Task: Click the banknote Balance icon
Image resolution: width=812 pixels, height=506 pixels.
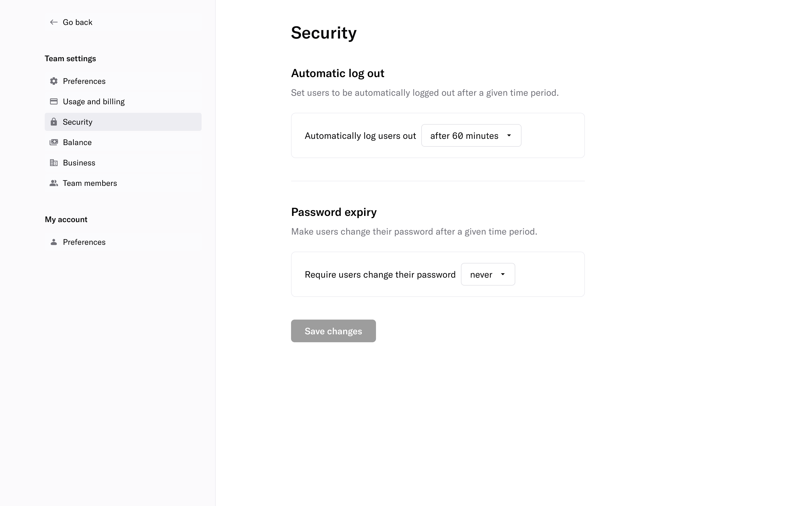Action: pyautogui.click(x=54, y=142)
